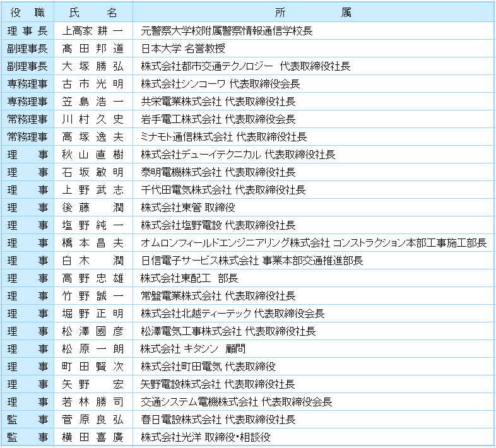The width and height of the screenshot is (496, 448).
Task: Select 株式会社東配工 部長 cell
Action: click(x=314, y=279)
